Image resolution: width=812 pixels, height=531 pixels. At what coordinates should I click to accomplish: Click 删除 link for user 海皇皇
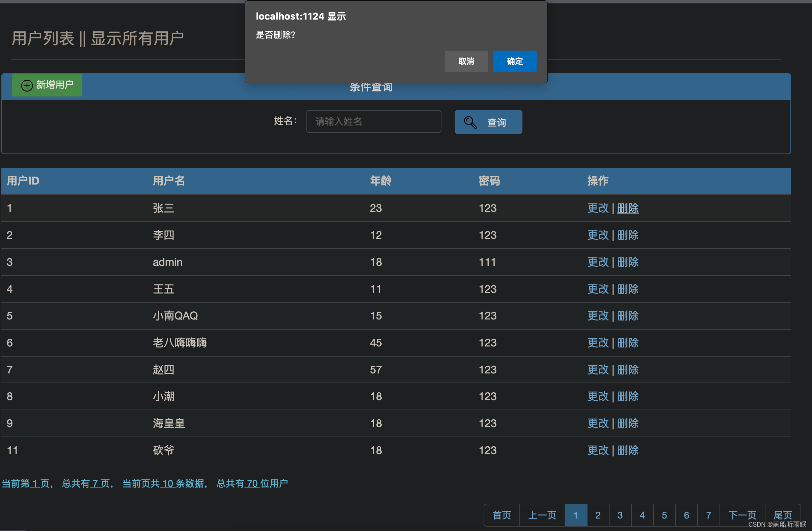pyautogui.click(x=628, y=423)
